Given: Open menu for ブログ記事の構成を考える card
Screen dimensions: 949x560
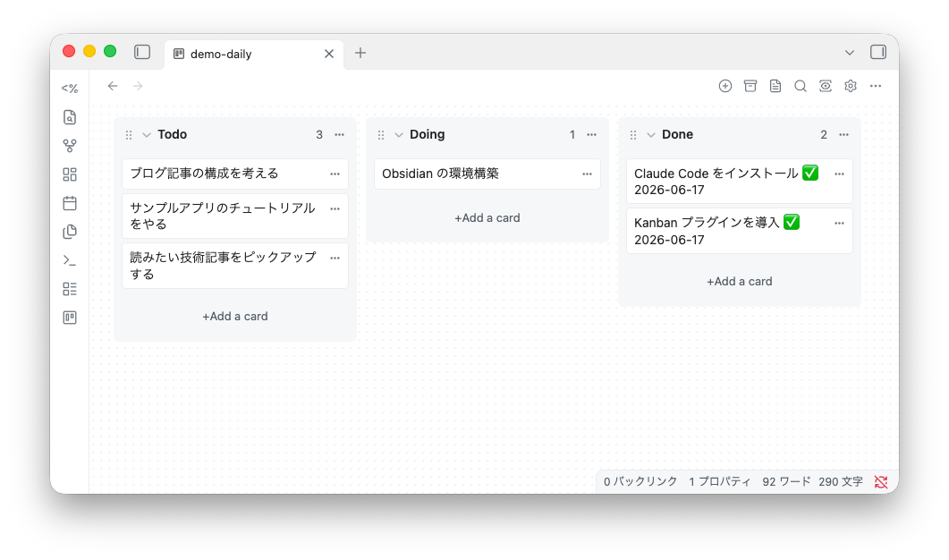Looking at the screenshot, I should [x=335, y=174].
